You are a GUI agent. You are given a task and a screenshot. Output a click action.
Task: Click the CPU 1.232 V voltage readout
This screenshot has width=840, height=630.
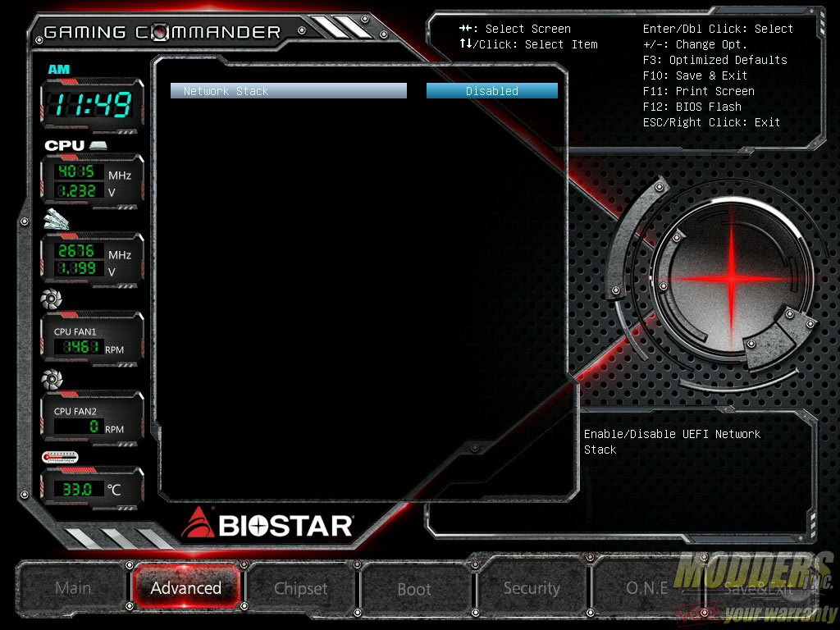point(76,190)
